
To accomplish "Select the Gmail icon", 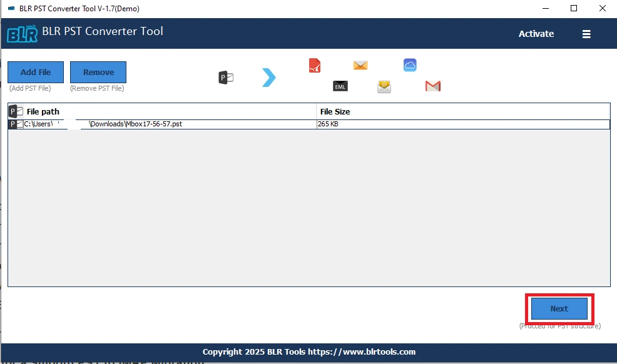I will [x=433, y=86].
